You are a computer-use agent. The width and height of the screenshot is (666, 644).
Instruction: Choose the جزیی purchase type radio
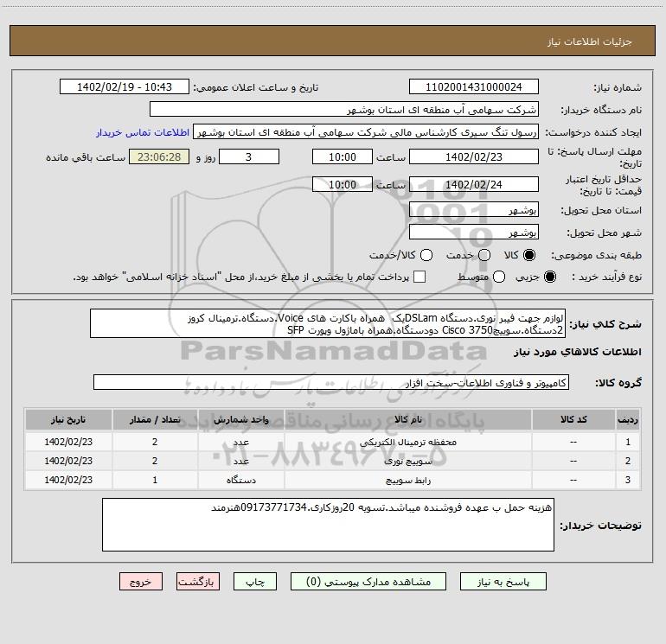[x=550, y=277]
